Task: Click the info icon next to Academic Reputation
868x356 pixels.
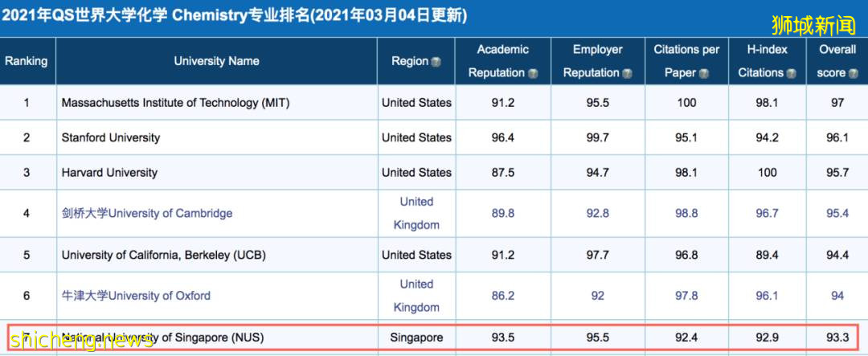Action: click(x=532, y=73)
